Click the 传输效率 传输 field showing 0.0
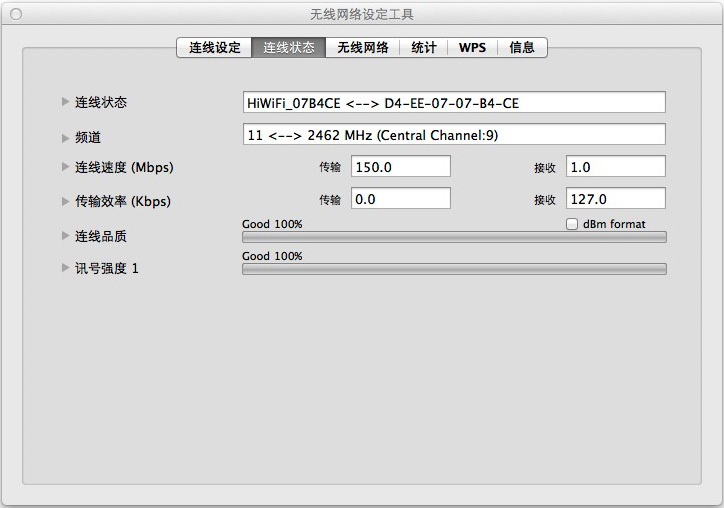 [x=401, y=199]
